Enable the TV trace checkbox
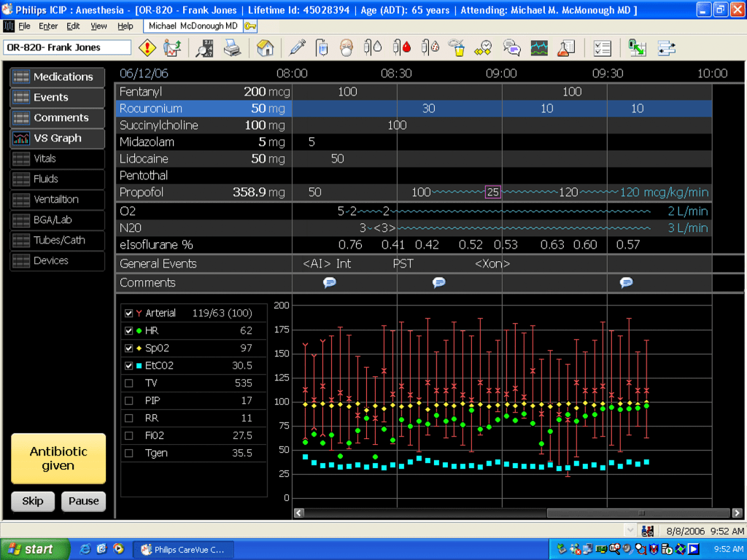Viewport: 747px width, 560px height. (x=129, y=383)
